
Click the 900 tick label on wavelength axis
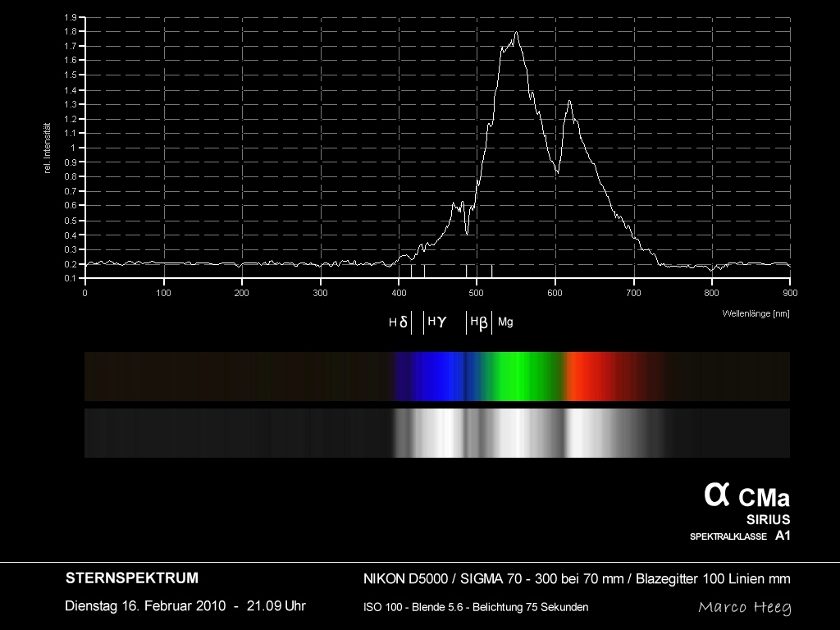click(x=788, y=293)
